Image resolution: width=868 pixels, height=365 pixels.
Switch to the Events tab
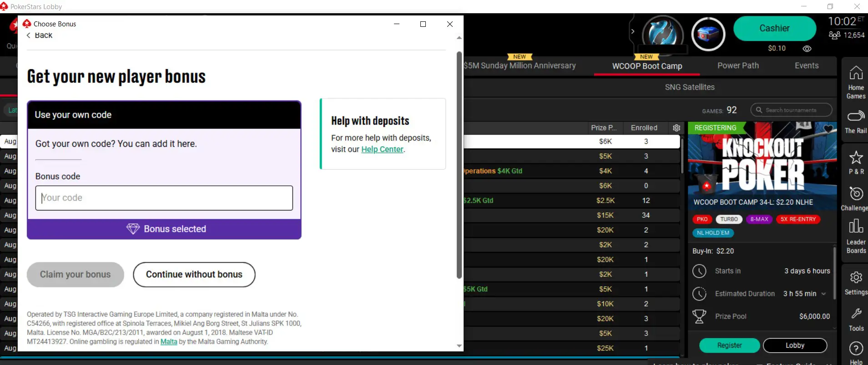(x=807, y=65)
